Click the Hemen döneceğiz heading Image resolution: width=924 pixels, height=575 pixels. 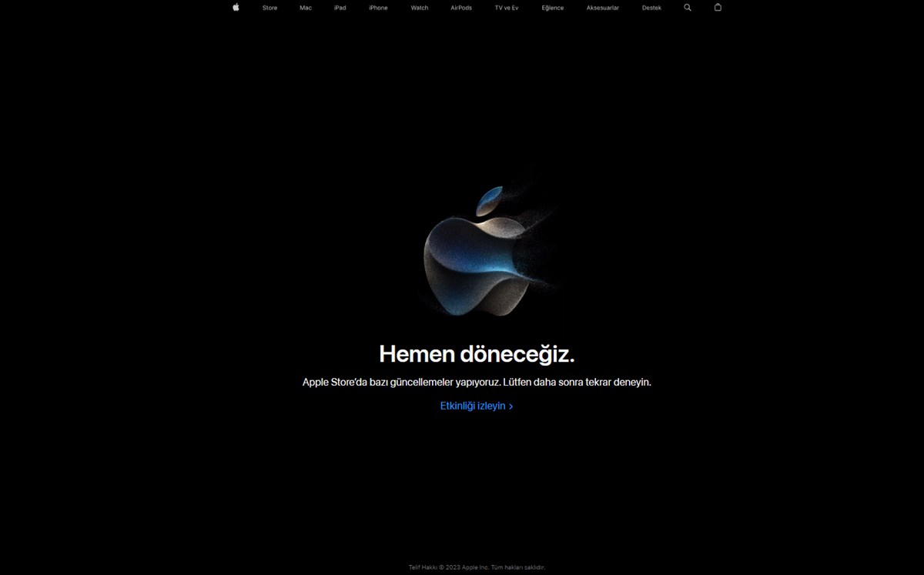(x=477, y=354)
